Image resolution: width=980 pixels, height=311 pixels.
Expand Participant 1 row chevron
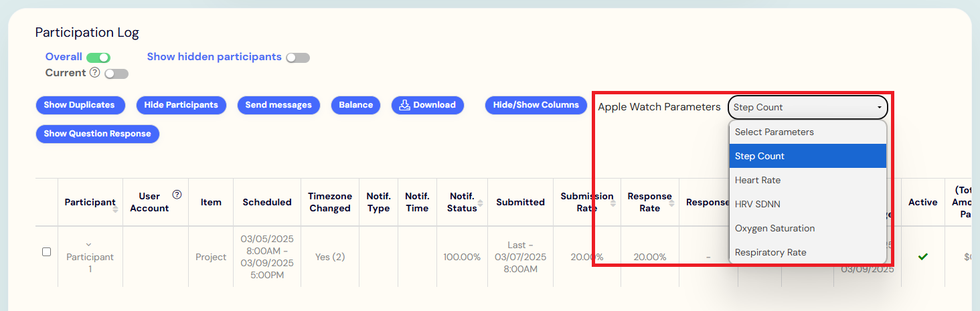click(x=89, y=244)
